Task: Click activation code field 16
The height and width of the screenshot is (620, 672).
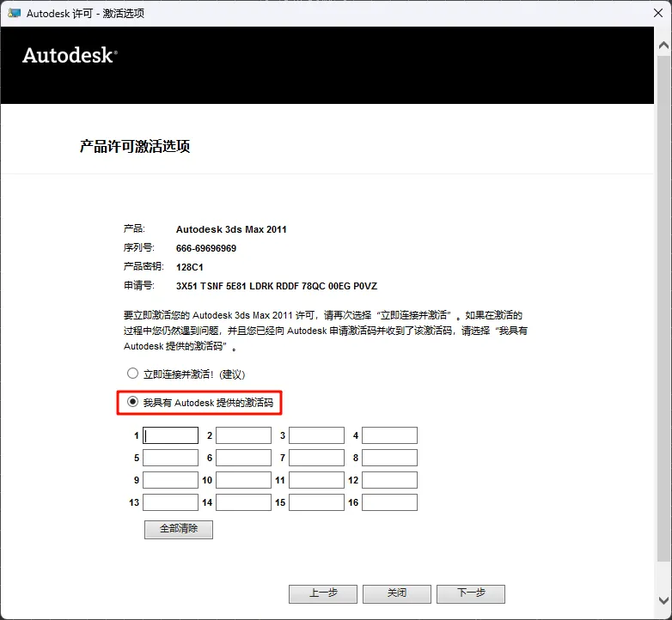Action: 389,502
